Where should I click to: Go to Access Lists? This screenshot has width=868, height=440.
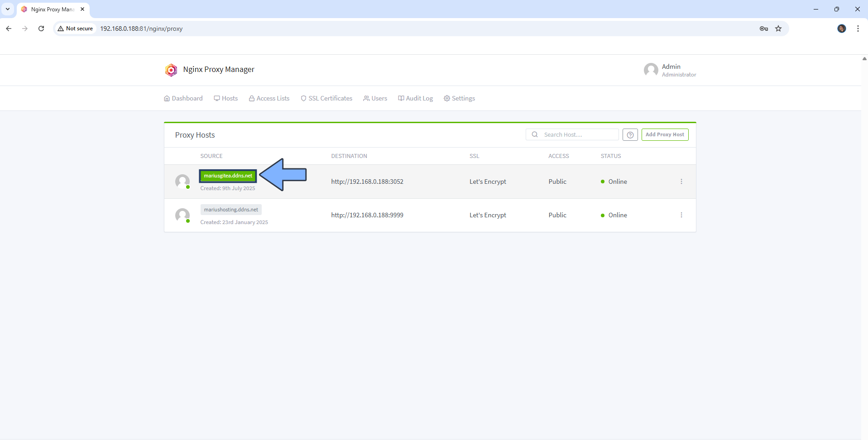269,98
